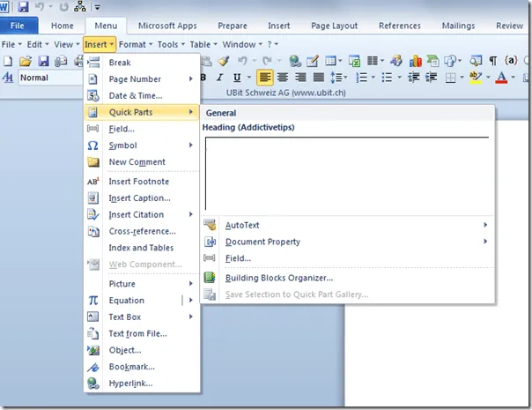Click the Insert Hyperlink globe toolbar icon
The height and width of the screenshot is (410, 532).
tap(295, 61)
